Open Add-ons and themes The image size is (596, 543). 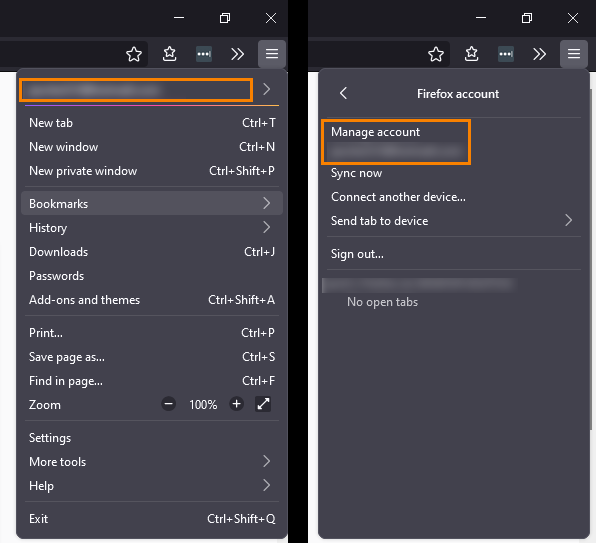click(x=152, y=299)
